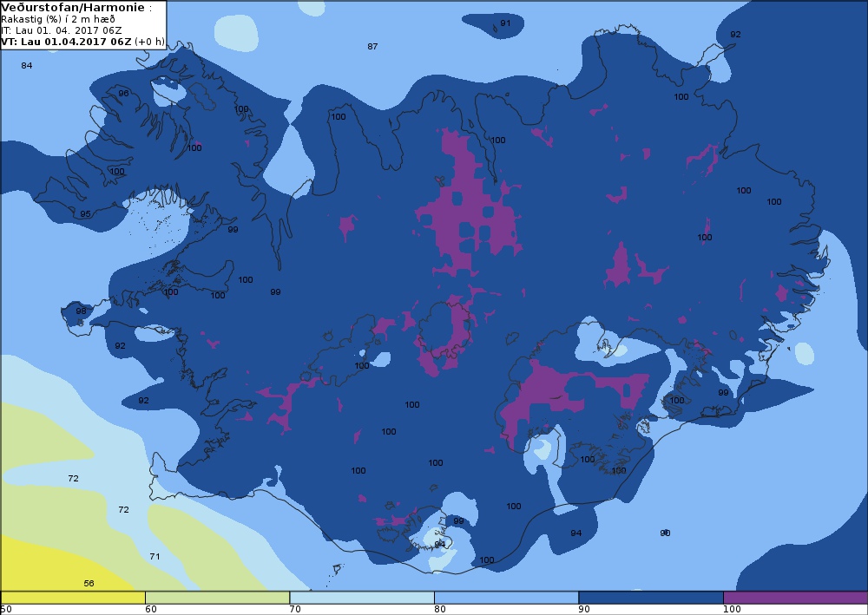Screen dimensions: 868x615
Task: Click the humidity value 56 in the yellow area
Action: coord(89,583)
